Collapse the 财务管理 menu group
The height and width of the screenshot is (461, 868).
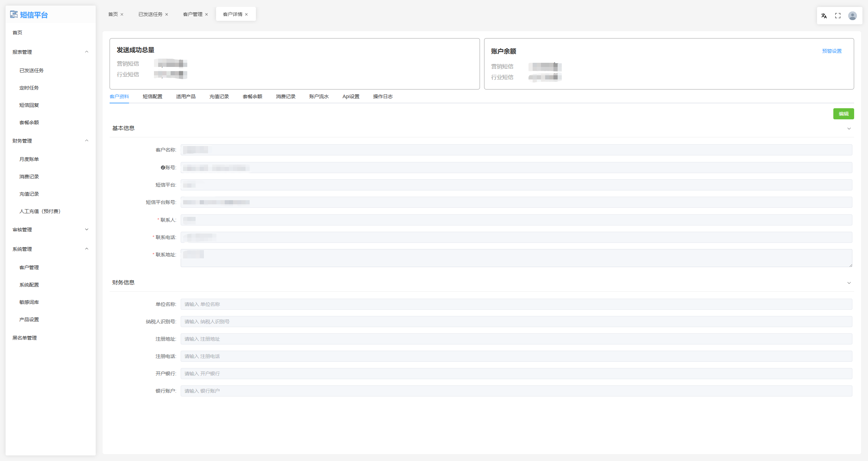87,140
